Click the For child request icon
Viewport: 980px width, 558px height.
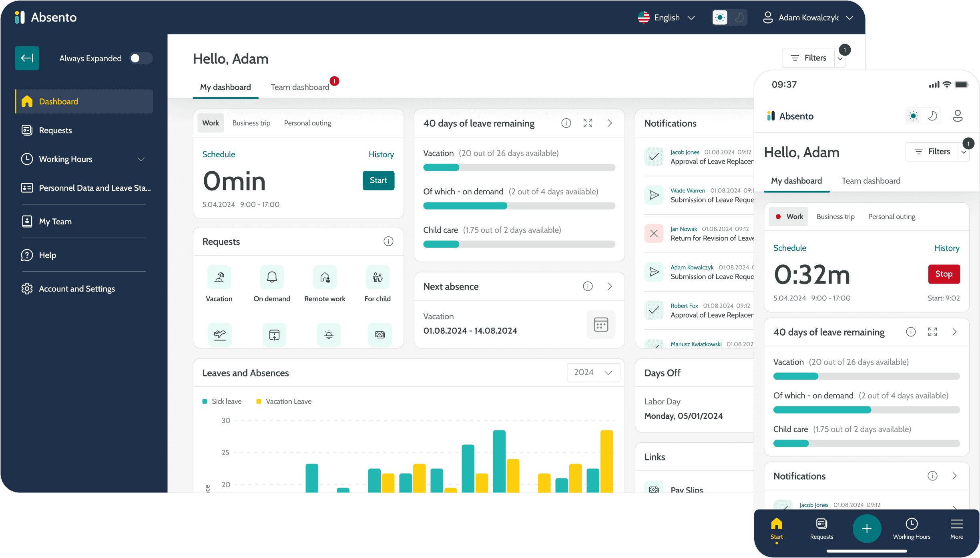[378, 277]
